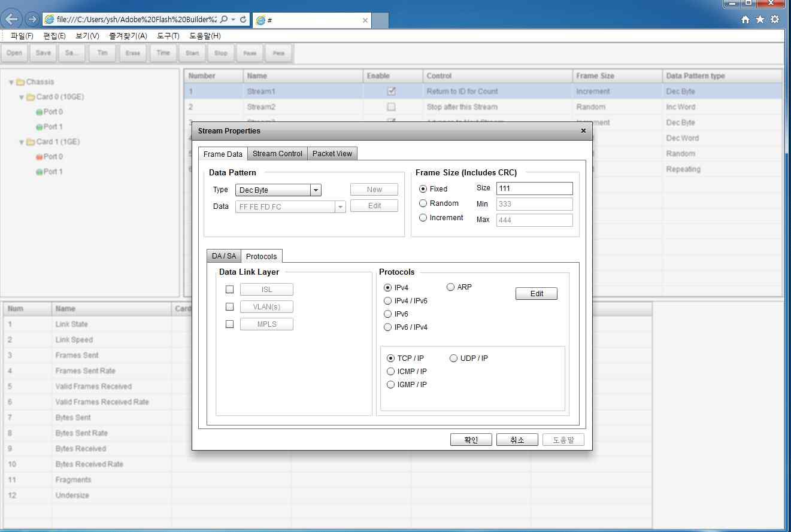The height and width of the screenshot is (532, 791).
Task: Cancel the dialog with 취소 button
Action: click(517, 440)
